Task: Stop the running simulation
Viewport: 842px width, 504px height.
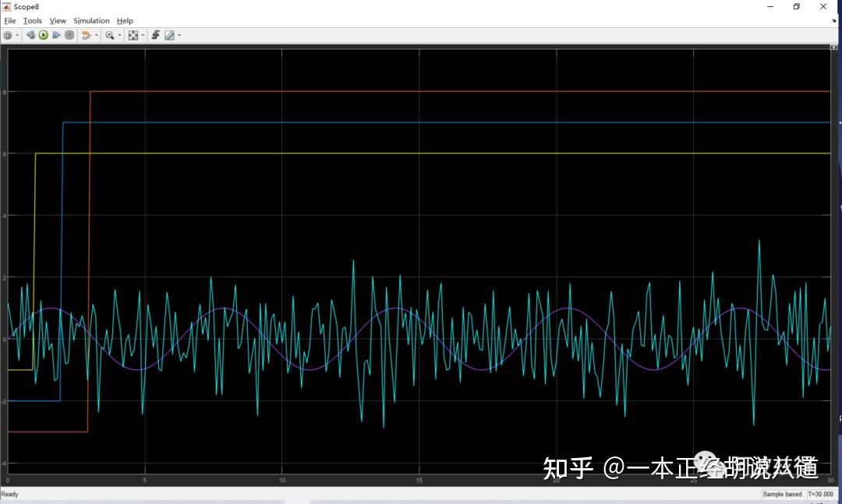Action: click(x=69, y=35)
